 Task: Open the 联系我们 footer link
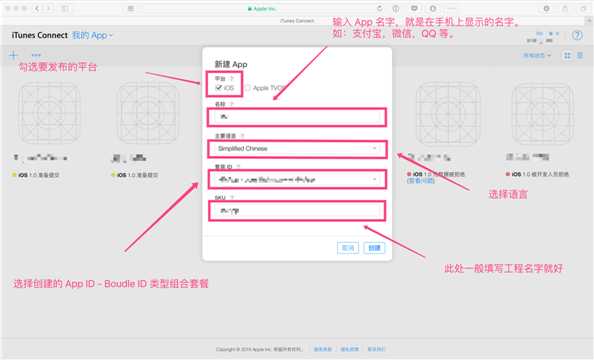click(376, 349)
